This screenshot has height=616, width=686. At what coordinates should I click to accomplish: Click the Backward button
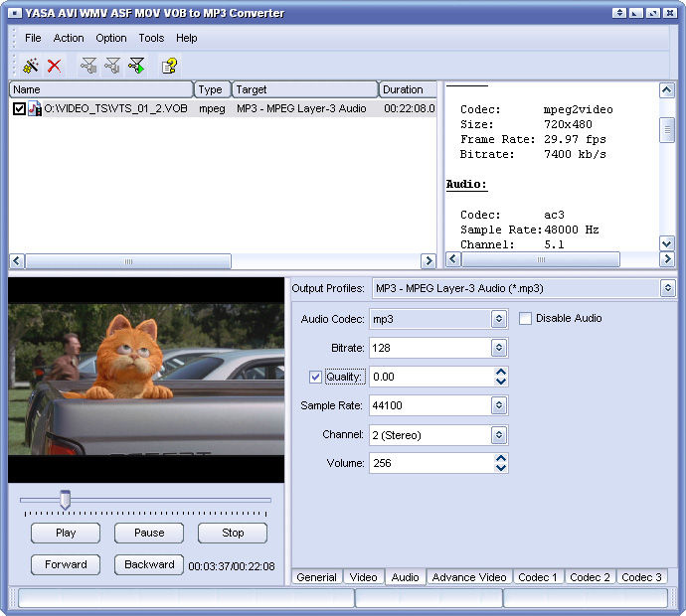[x=149, y=564]
